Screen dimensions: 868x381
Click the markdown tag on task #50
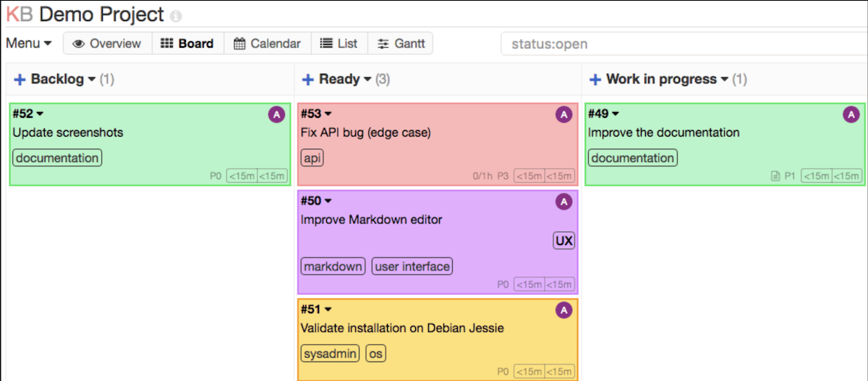click(333, 267)
